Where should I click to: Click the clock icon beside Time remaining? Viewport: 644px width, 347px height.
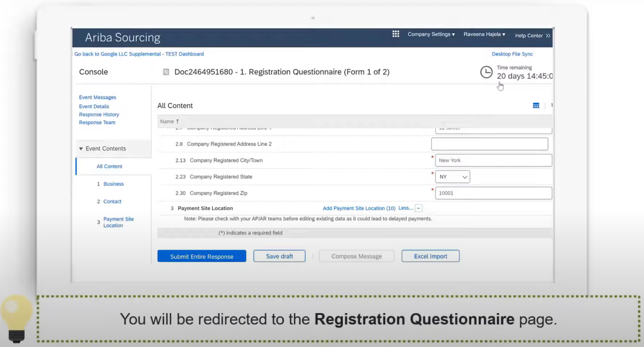(x=486, y=72)
